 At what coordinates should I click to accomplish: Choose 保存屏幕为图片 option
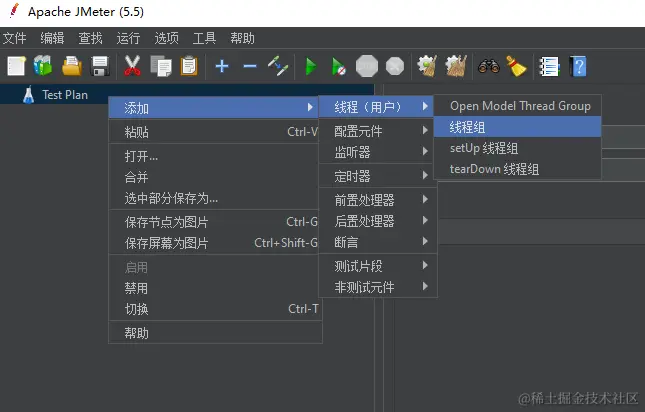pyautogui.click(x=214, y=243)
